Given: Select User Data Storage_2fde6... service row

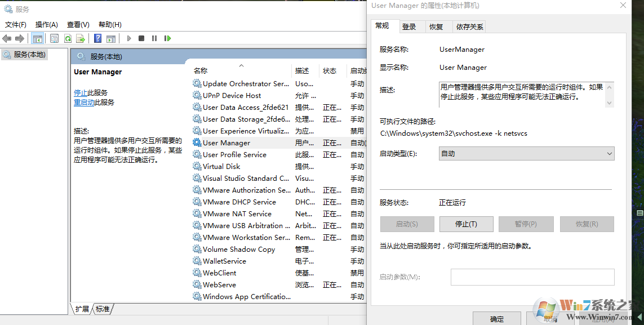Looking at the screenshot, I should (x=279, y=119).
